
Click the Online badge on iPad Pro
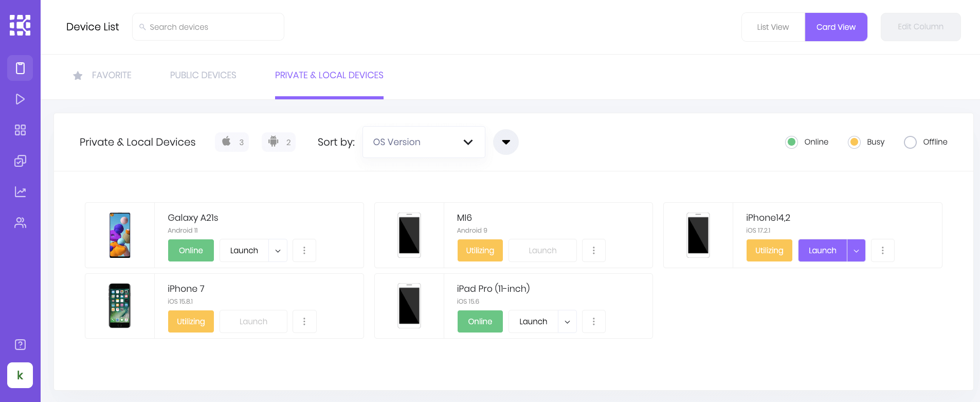(480, 322)
